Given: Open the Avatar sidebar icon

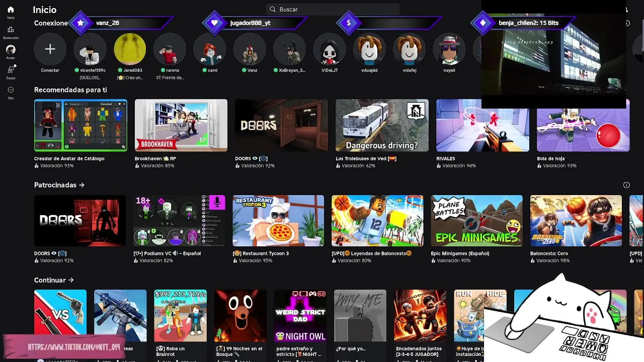Looking at the screenshot, I should point(11,50).
